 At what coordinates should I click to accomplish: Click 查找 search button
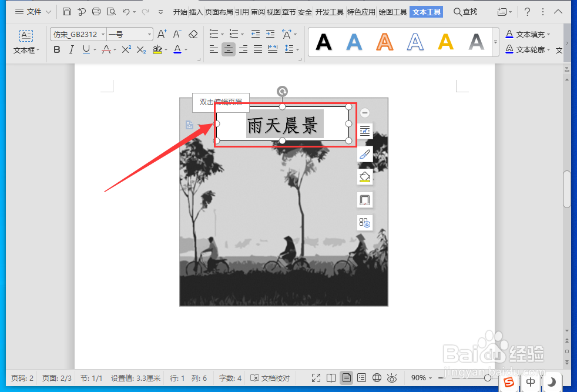(x=465, y=12)
